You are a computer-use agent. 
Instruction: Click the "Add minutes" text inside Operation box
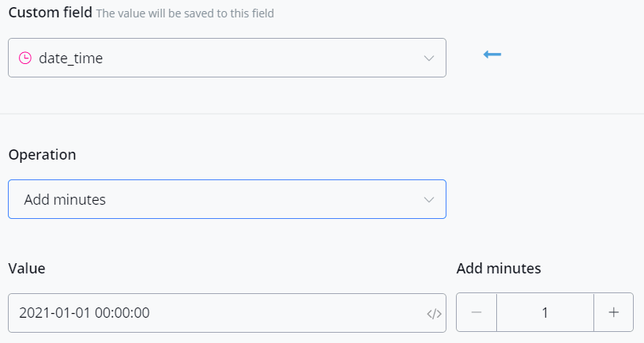65,200
